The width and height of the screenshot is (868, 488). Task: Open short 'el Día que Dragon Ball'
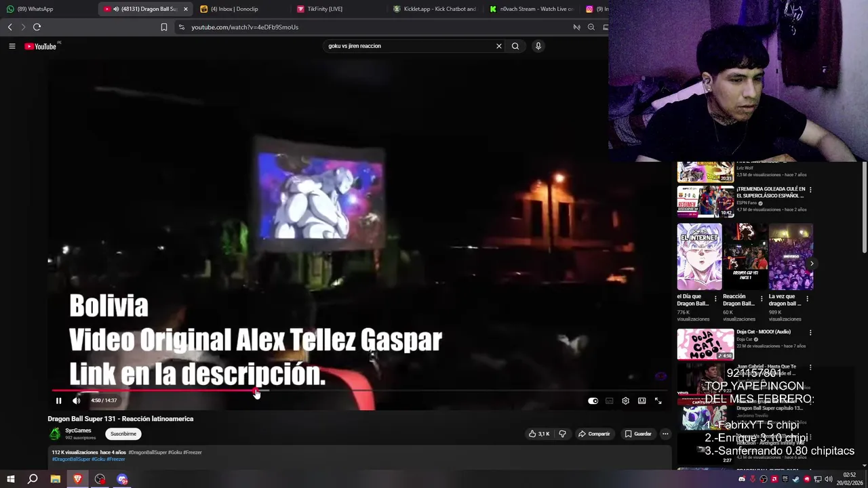(699, 257)
